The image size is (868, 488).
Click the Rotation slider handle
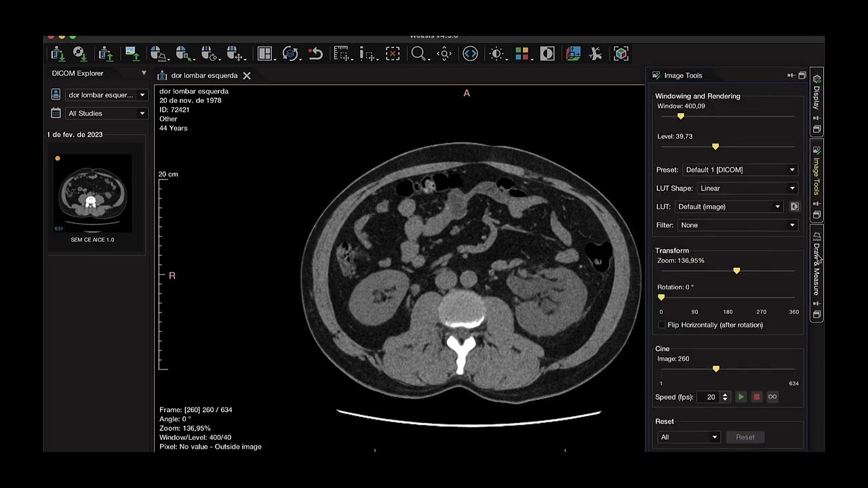pyautogui.click(x=661, y=298)
